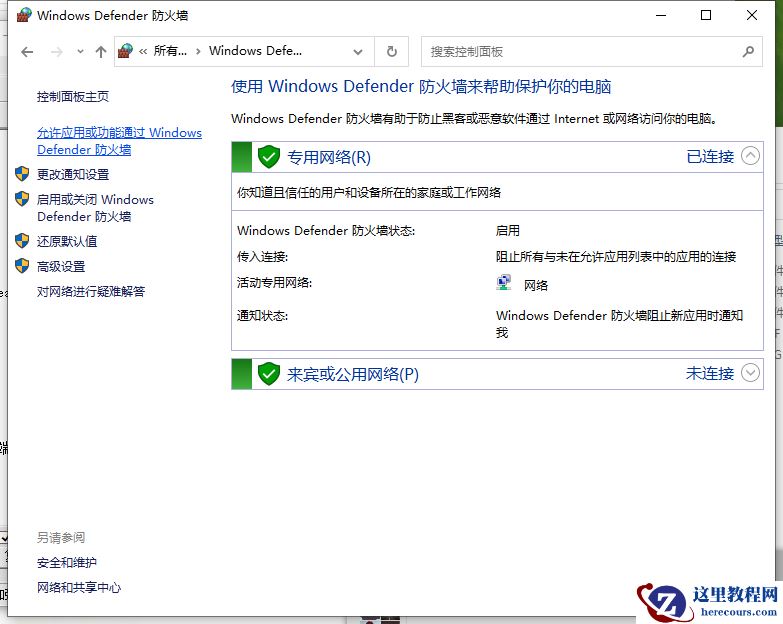
Task: Click the Windows Defe... breadcrumb segment
Action: tap(255, 51)
